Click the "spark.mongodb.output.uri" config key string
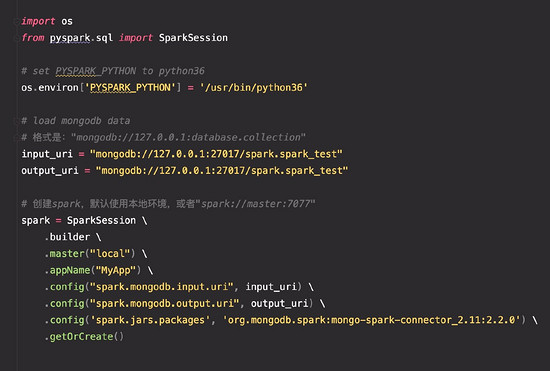Viewport: 550px width, 371px height. point(165,303)
